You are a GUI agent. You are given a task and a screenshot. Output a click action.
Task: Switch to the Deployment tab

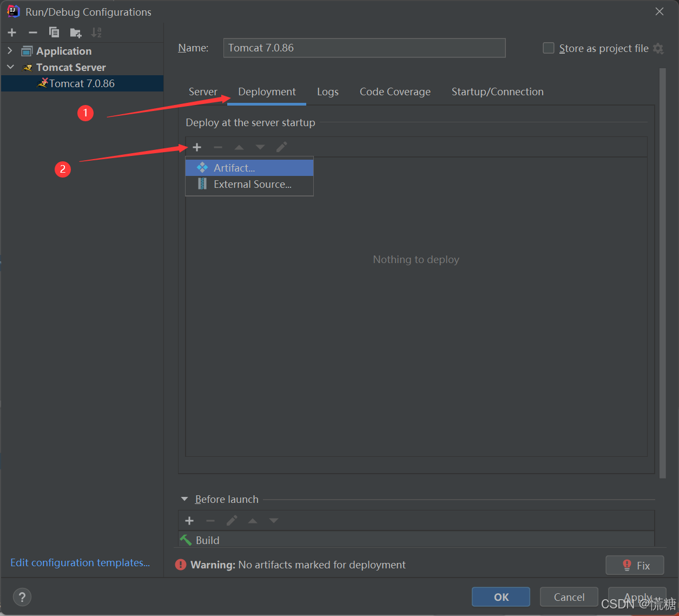pos(267,91)
